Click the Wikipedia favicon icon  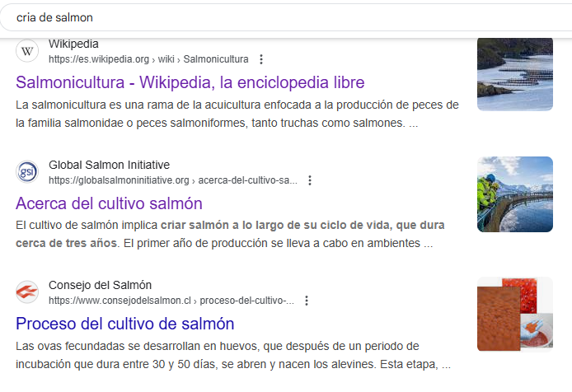point(27,51)
